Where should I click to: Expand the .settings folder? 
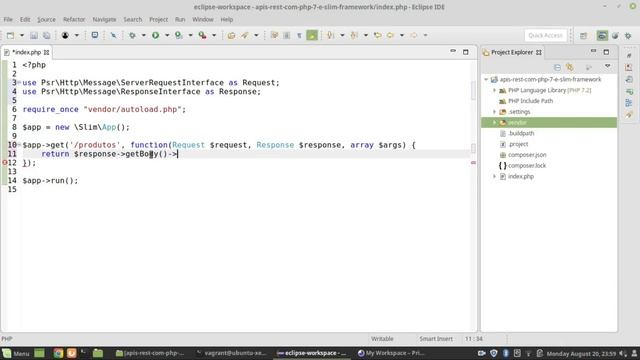point(494,111)
